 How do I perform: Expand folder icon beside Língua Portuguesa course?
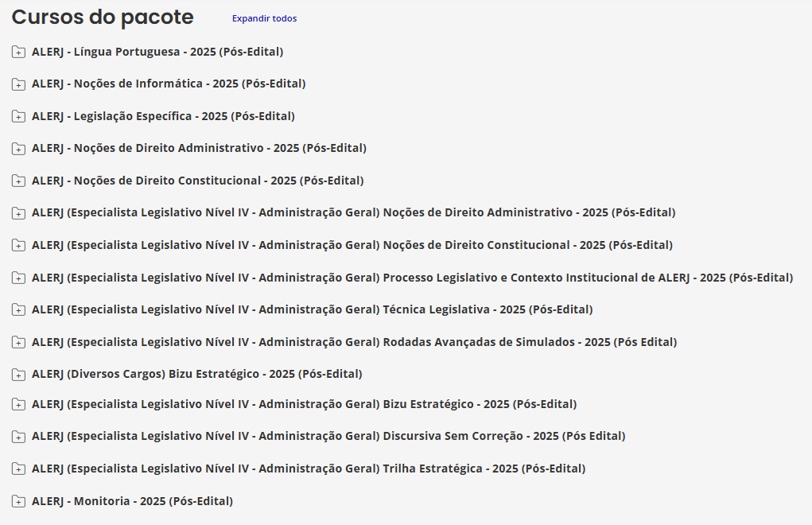coord(18,52)
